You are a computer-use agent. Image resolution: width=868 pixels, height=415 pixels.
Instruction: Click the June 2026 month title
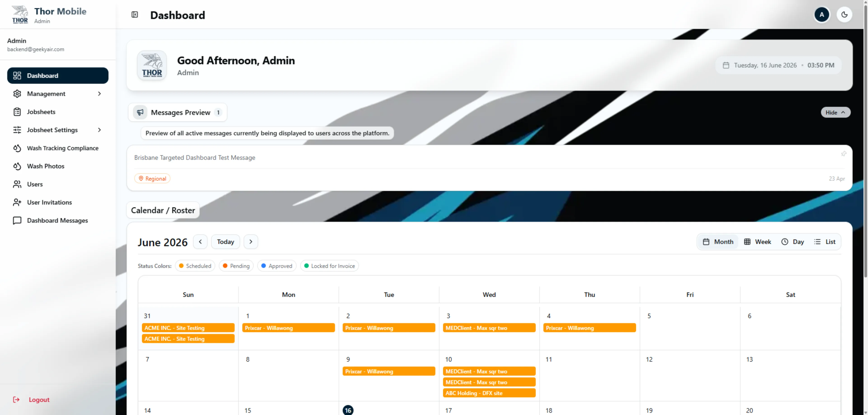163,242
